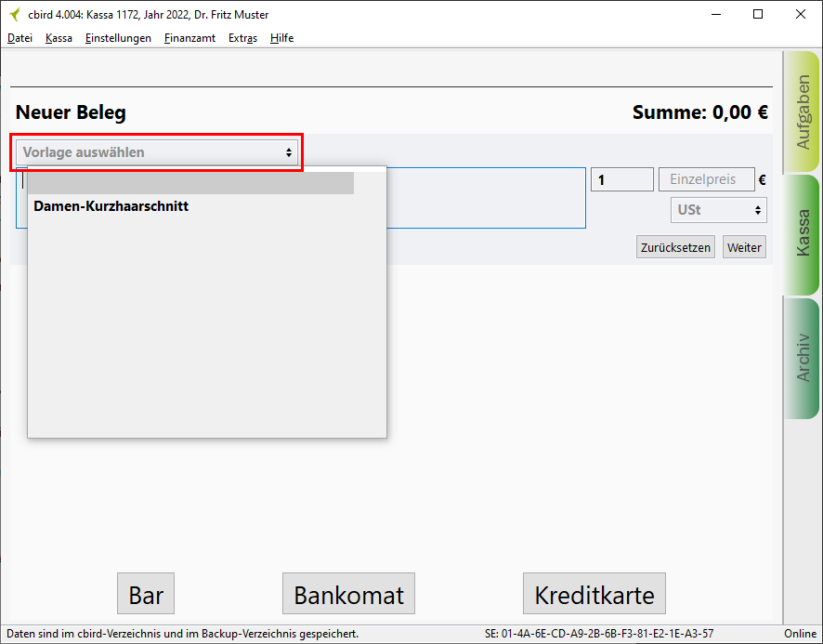Screen dimensions: 823x644
Task: Choose Bankomat payment
Action: click(348, 595)
